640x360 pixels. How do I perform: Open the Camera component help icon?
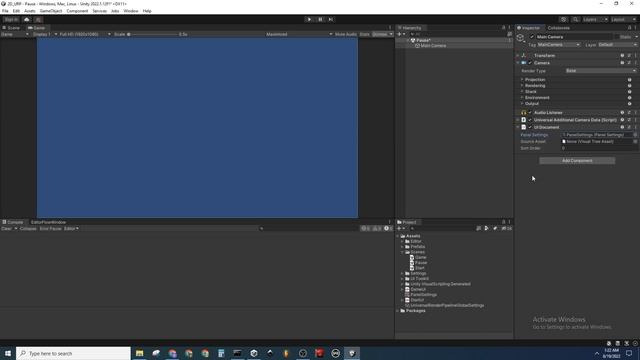pyautogui.click(x=622, y=63)
